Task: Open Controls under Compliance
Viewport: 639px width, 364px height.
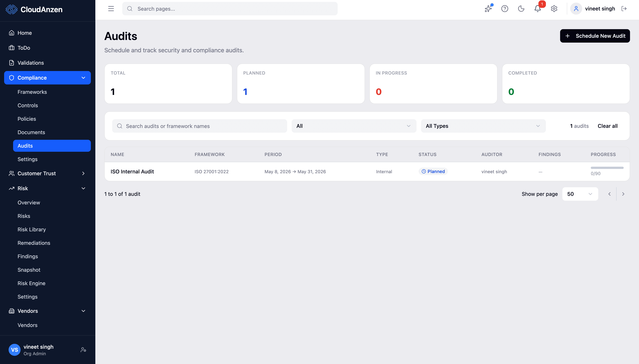Action: tap(27, 106)
